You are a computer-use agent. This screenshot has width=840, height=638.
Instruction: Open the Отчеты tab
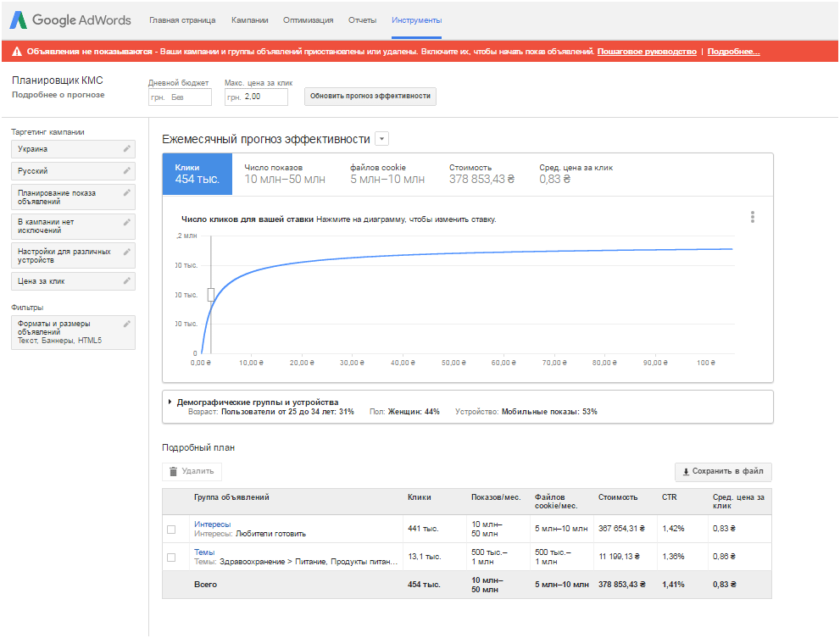click(x=363, y=20)
